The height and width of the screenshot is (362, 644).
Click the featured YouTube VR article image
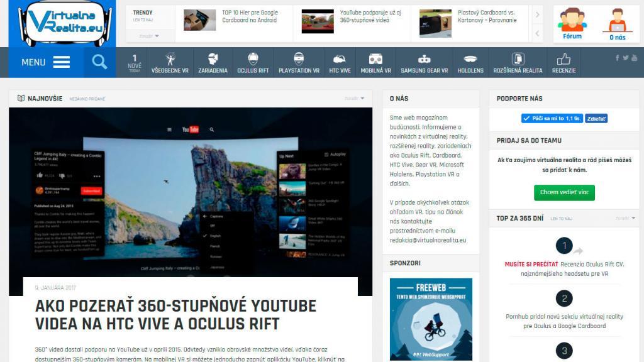tap(191, 192)
